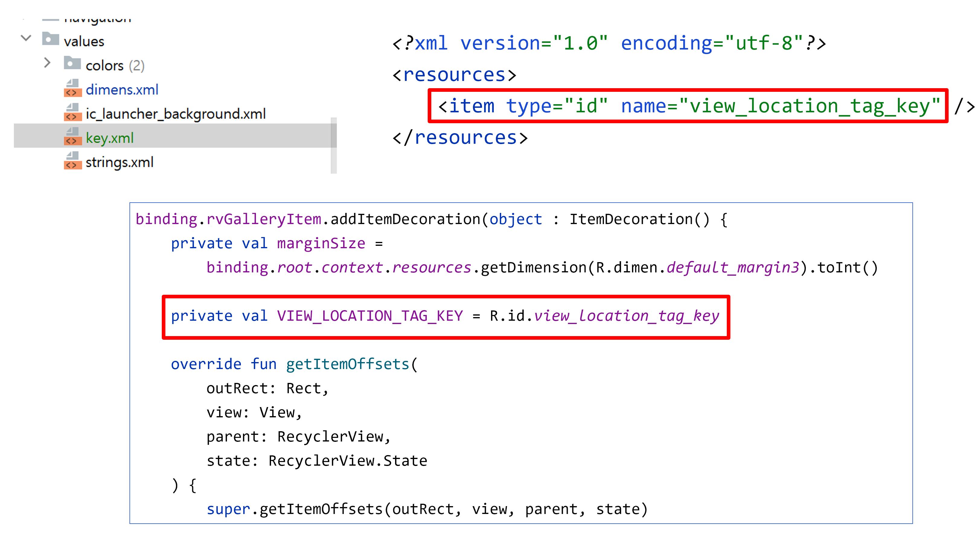Expand the colors (2) folder chevron
The image size is (980, 533).
47,63
